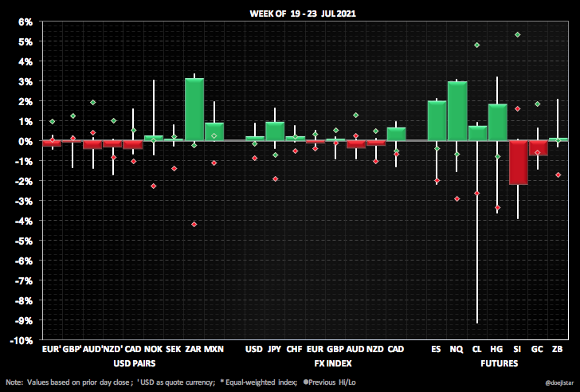Click the large red SI bar

tap(518, 163)
